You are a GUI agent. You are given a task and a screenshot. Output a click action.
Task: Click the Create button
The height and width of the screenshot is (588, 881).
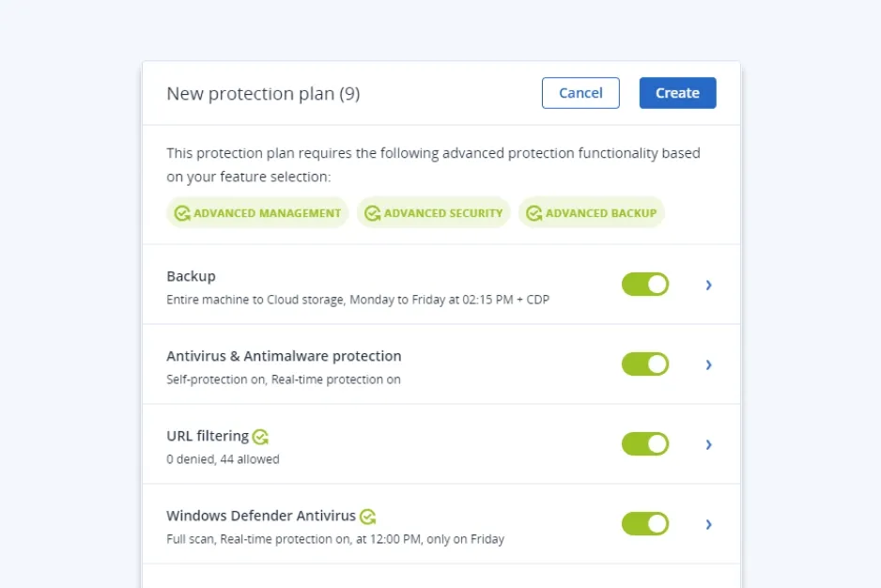tap(677, 93)
